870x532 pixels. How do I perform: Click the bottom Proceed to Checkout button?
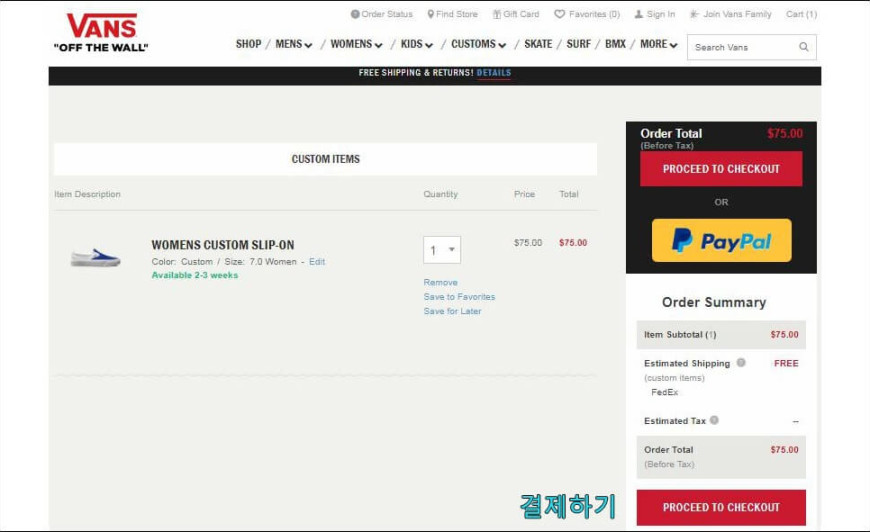[721, 507]
